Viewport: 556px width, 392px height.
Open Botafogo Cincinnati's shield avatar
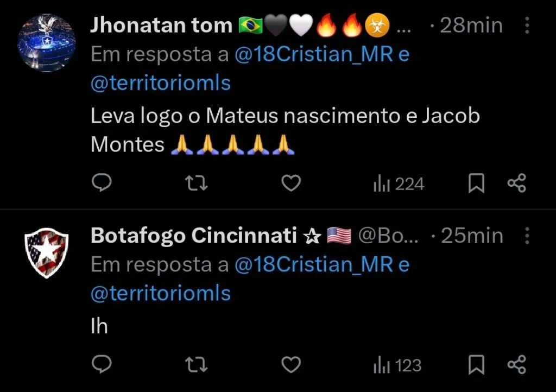point(47,253)
